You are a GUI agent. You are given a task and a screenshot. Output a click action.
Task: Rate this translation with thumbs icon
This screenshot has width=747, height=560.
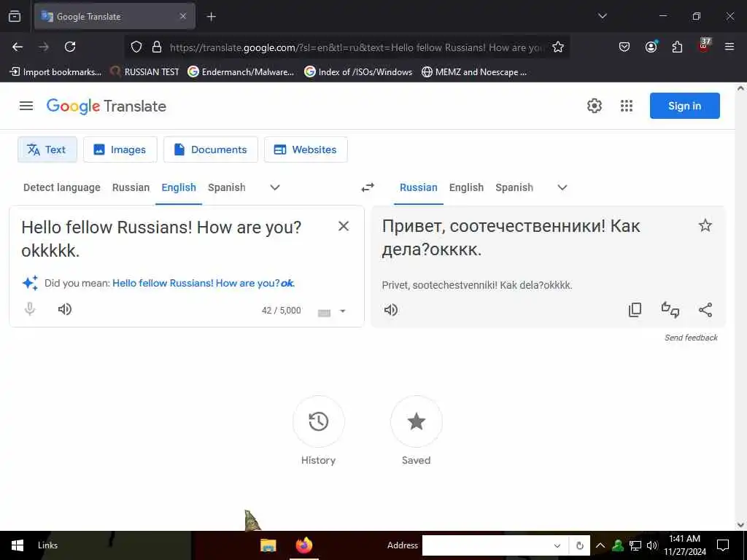(x=670, y=310)
